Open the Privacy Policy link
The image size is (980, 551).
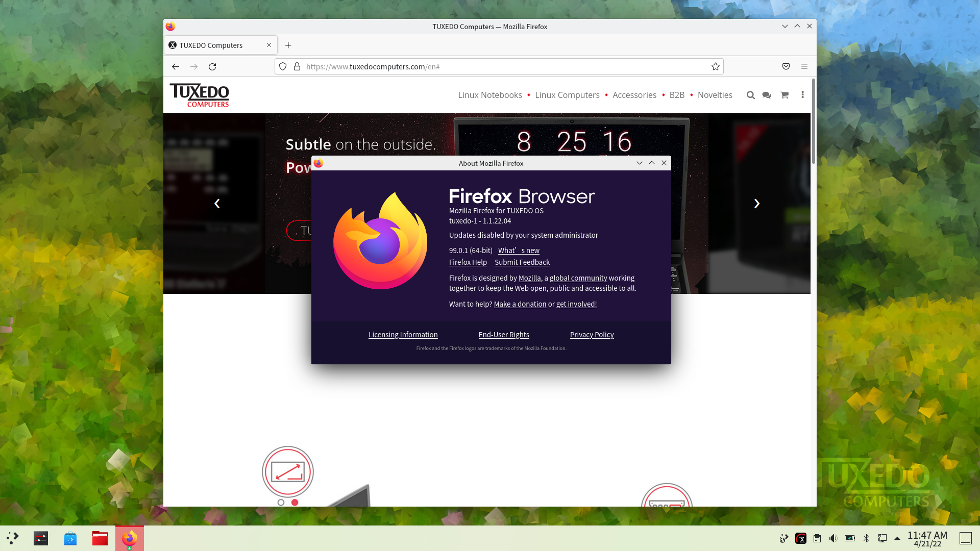point(592,335)
